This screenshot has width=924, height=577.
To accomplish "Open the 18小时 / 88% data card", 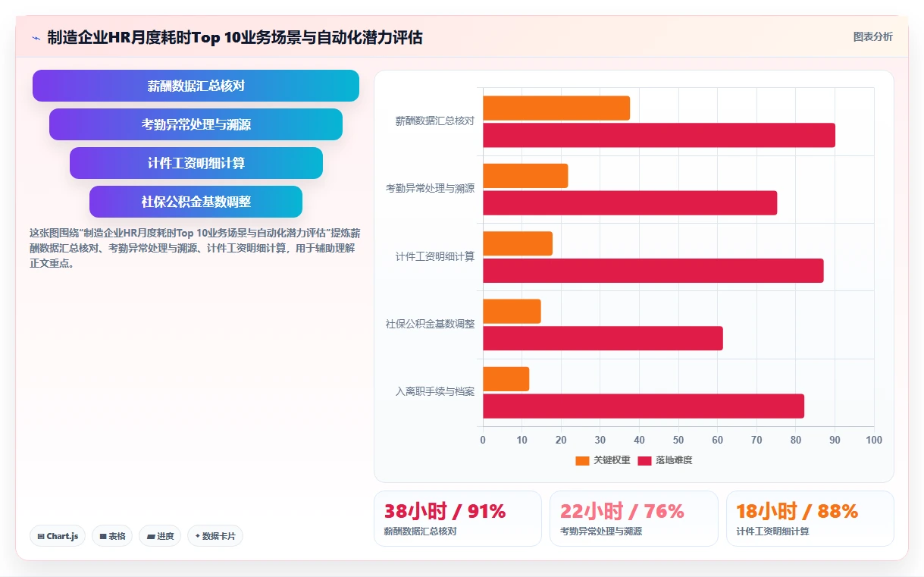I will point(810,519).
